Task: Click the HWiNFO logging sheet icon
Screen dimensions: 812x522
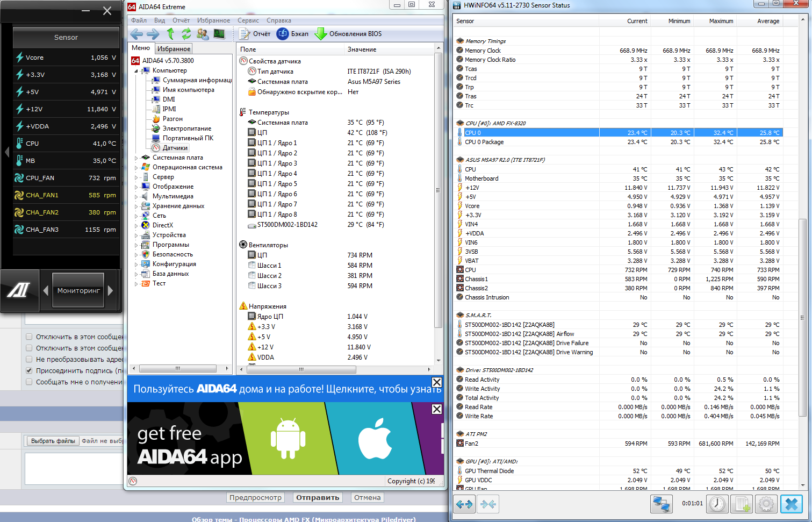Action: pyautogui.click(x=742, y=504)
